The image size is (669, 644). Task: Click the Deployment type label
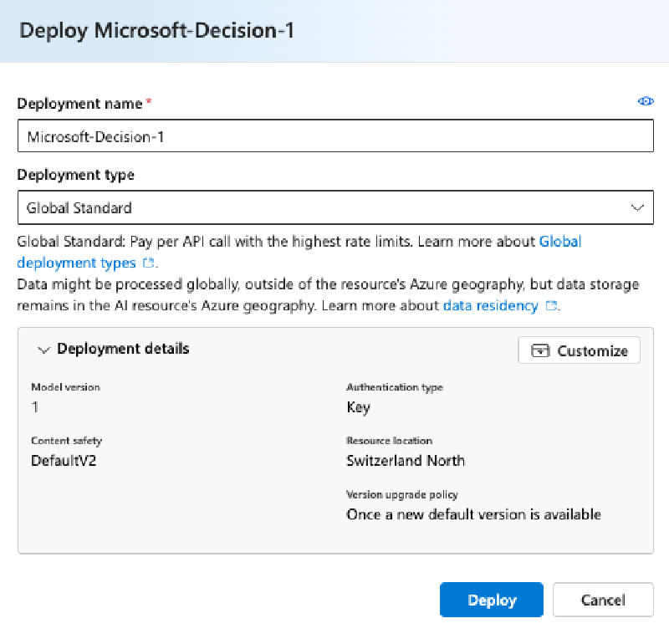tap(75, 175)
